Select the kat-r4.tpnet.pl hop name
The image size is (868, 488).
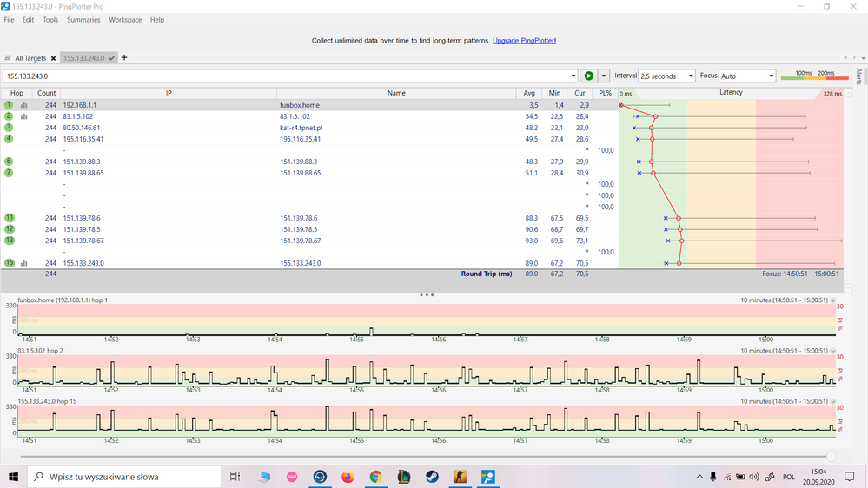pos(301,128)
